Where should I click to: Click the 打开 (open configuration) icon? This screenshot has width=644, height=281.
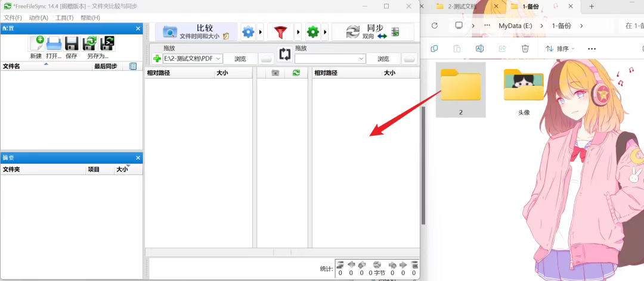tap(54, 43)
